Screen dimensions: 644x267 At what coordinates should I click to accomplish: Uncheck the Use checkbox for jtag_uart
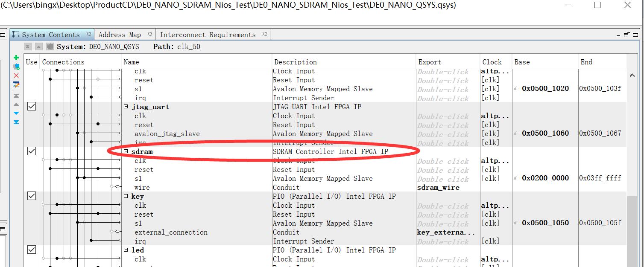(31, 106)
